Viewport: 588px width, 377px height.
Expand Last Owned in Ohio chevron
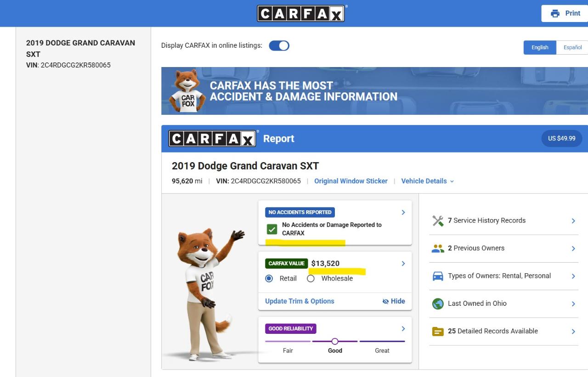[573, 304]
